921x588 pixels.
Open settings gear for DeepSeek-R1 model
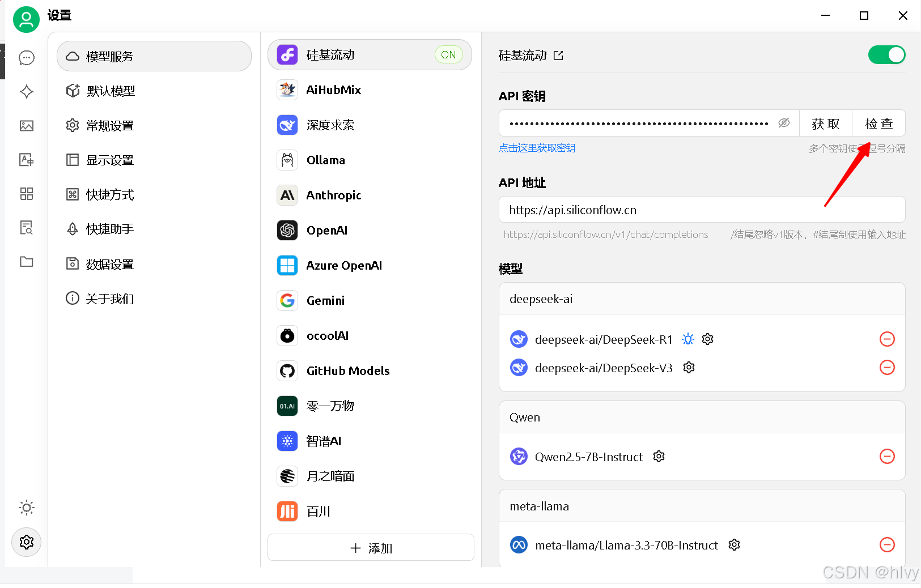pos(707,339)
